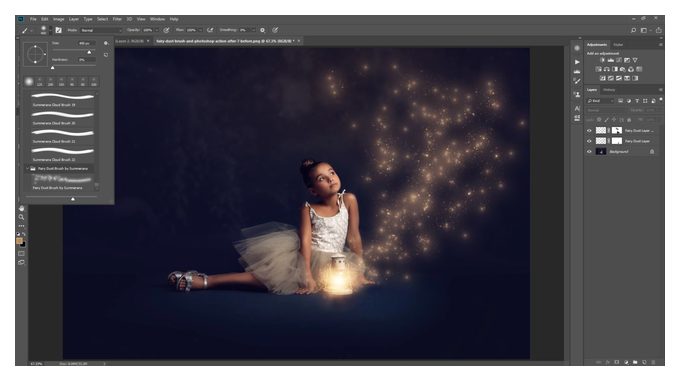Open the blending Mode dropdown
This screenshot has width=680, height=381.
(x=101, y=30)
